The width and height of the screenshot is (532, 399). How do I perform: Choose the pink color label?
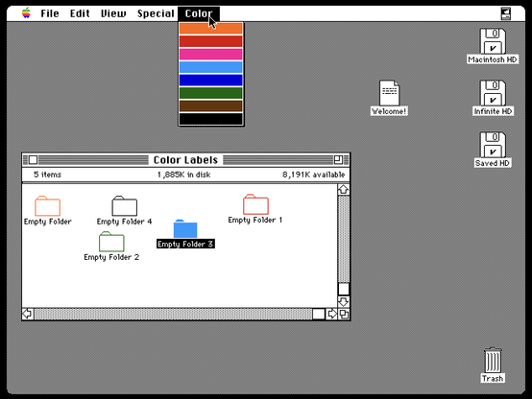[x=210, y=55]
